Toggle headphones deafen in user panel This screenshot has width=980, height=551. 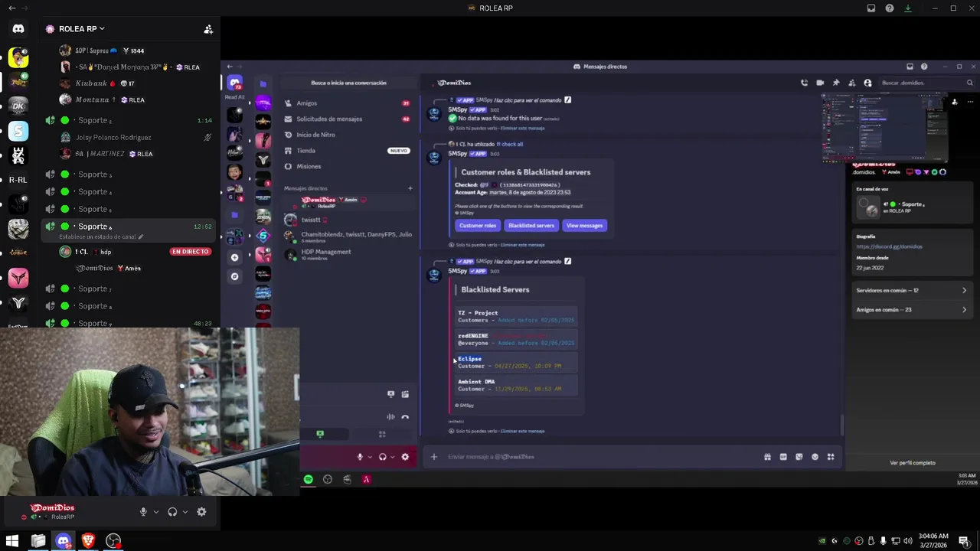point(172,512)
